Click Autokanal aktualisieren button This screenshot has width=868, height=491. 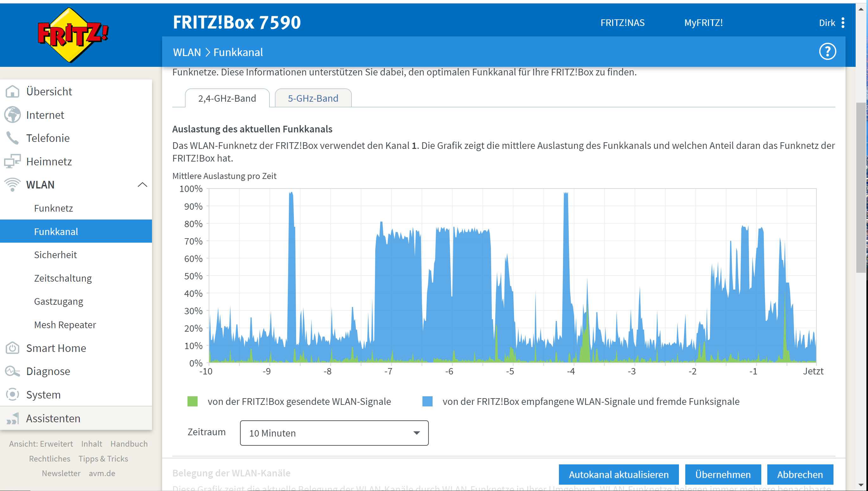point(618,474)
